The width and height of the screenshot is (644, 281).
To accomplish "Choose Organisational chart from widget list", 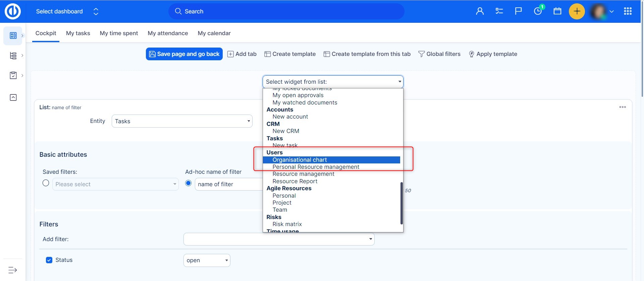I will (x=300, y=160).
